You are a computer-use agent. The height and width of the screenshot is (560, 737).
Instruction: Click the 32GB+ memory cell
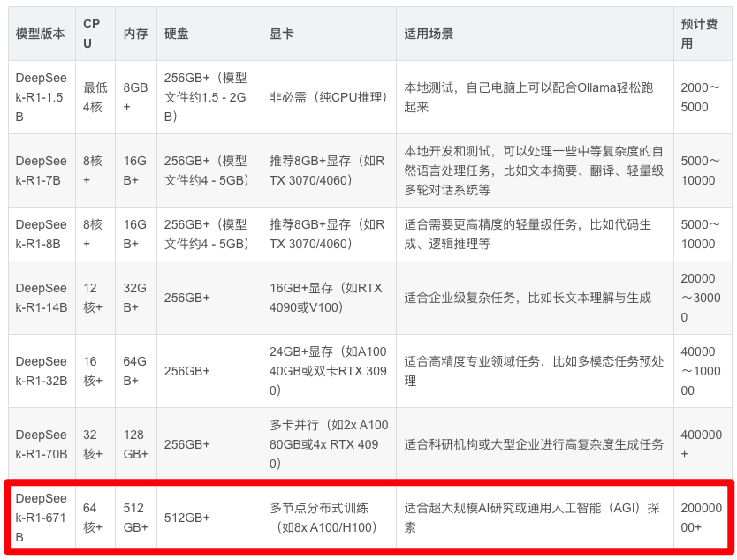point(136,298)
